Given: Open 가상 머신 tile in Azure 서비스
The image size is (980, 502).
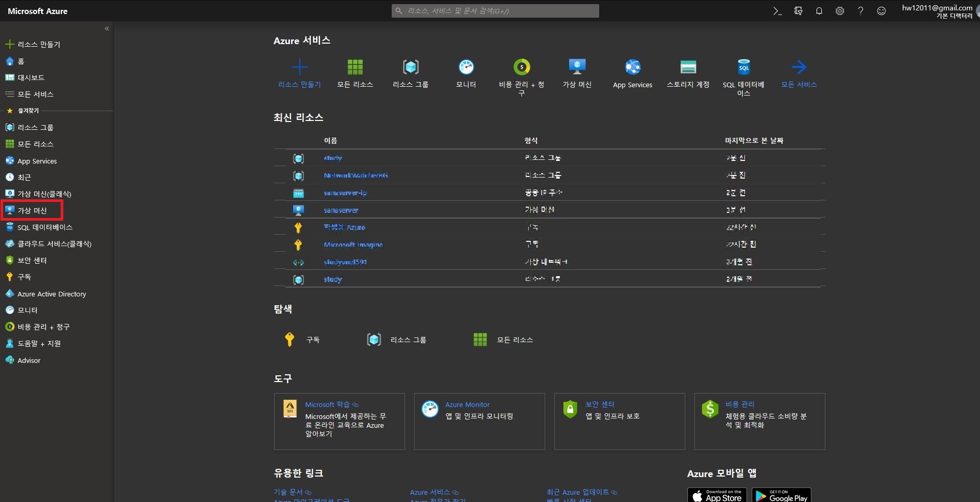Looking at the screenshot, I should pyautogui.click(x=577, y=73).
